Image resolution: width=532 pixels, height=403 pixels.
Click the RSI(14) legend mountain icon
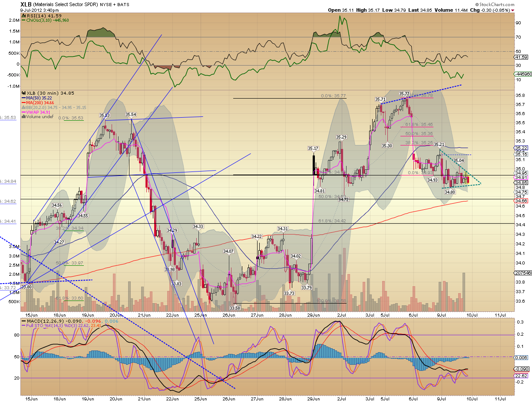[x=23, y=15]
